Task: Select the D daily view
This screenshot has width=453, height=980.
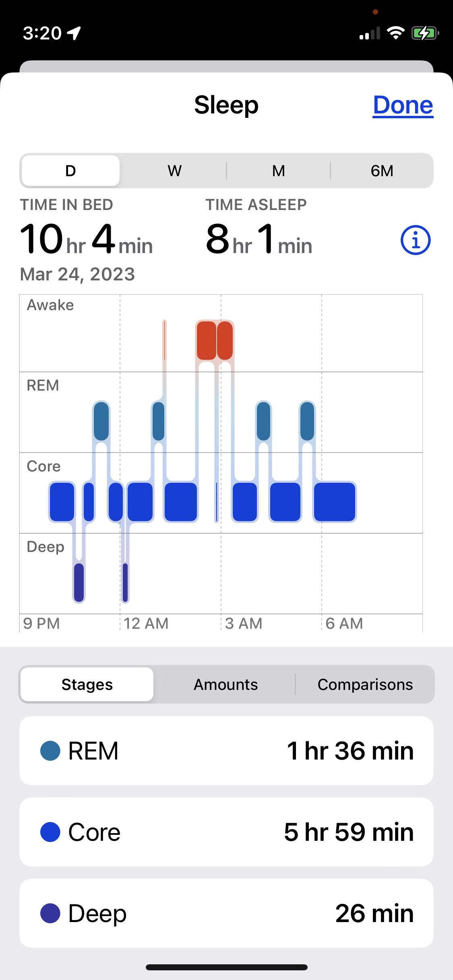Action: click(70, 171)
